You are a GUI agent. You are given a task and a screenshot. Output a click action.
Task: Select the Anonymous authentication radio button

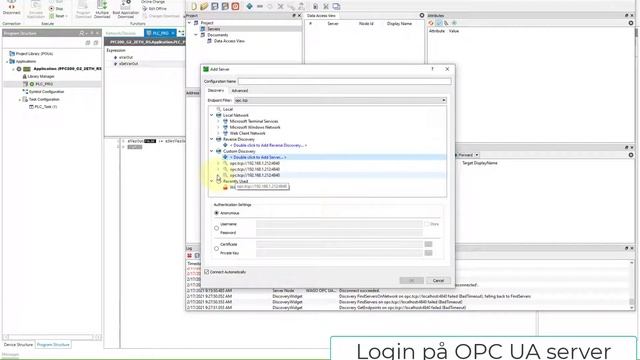coord(216,213)
